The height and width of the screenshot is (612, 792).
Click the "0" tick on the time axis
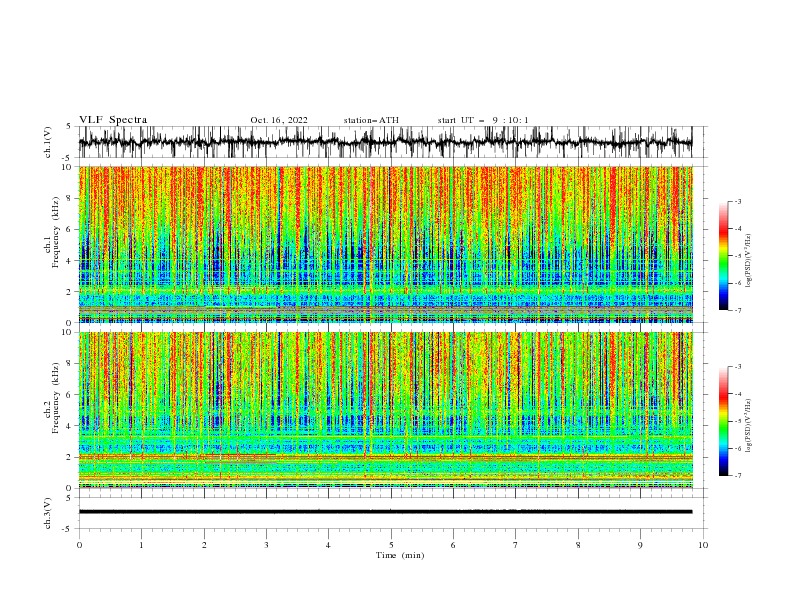(x=79, y=545)
